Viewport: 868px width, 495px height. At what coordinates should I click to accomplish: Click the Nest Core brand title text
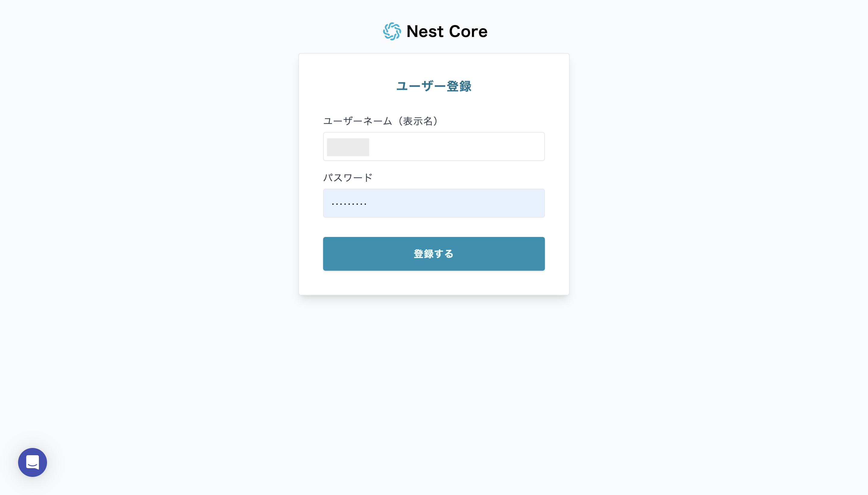point(447,31)
